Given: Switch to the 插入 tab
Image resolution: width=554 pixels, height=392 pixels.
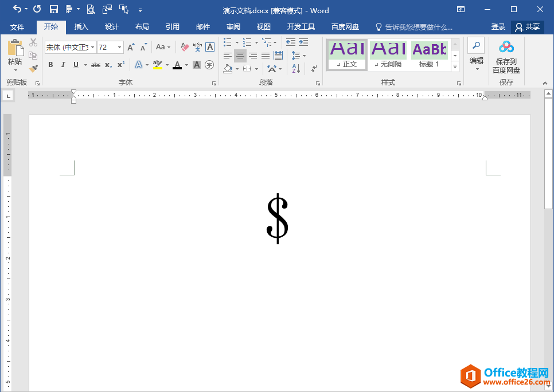Looking at the screenshot, I should click(x=81, y=27).
